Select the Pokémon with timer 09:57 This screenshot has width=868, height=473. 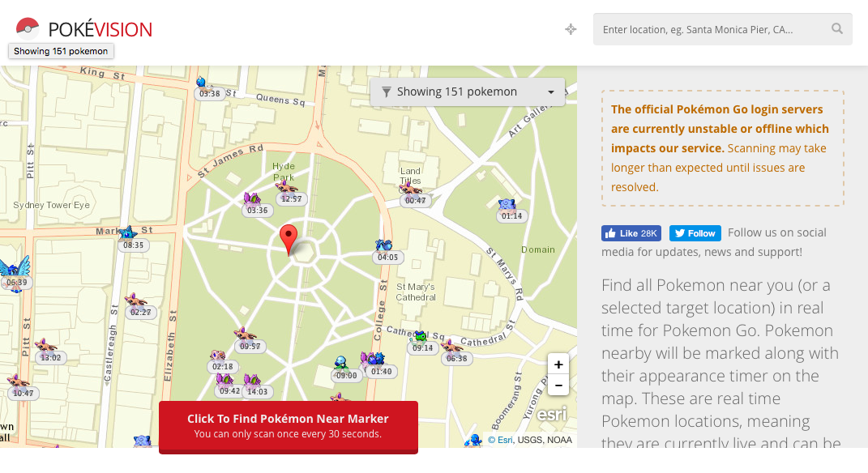tap(244, 335)
